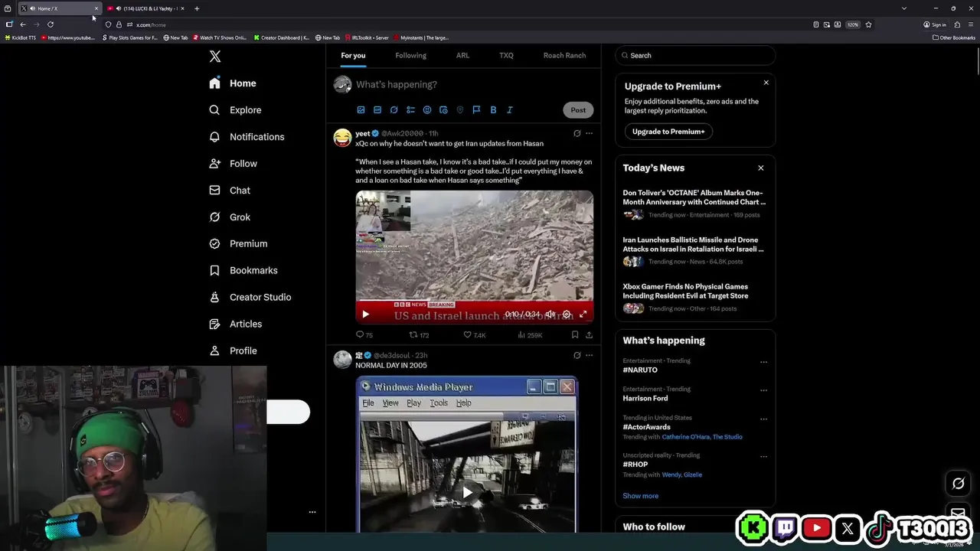Open more options on de3dsoul's post
Image resolution: width=980 pixels, height=551 pixels.
click(x=589, y=355)
